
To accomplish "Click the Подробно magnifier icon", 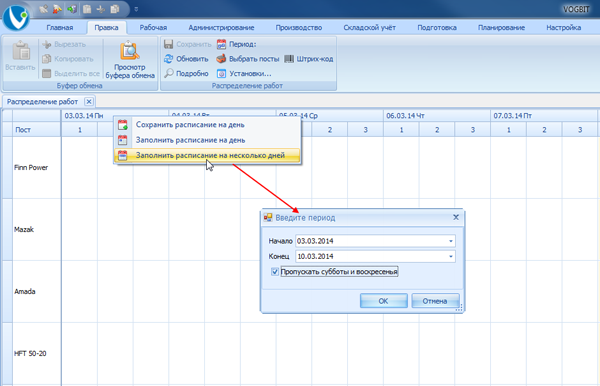I will [168, 73].
